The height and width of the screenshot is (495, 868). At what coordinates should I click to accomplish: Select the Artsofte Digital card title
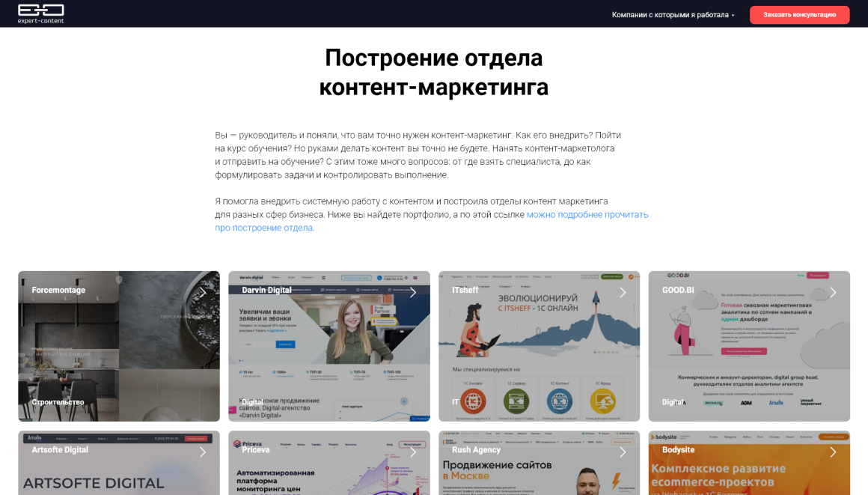coord(60,449)
